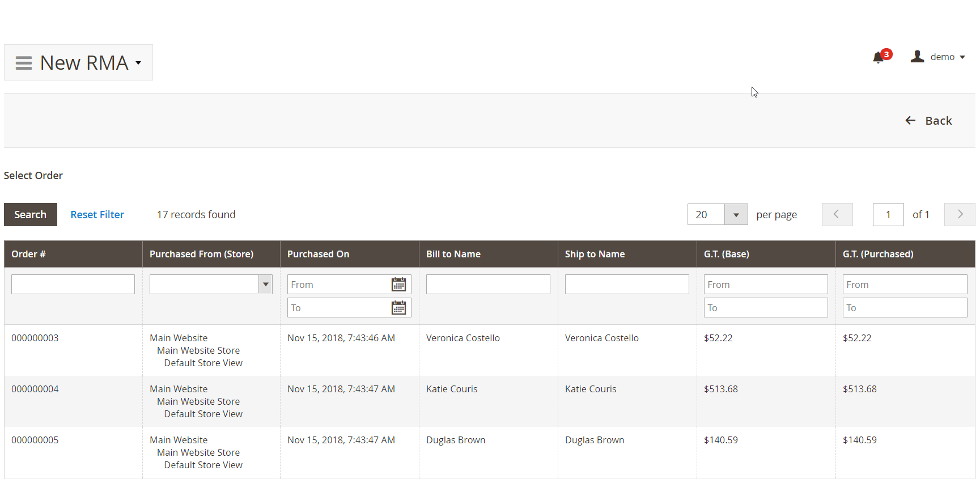Open the notifications bell
The image size is (980, 479).
879,57
